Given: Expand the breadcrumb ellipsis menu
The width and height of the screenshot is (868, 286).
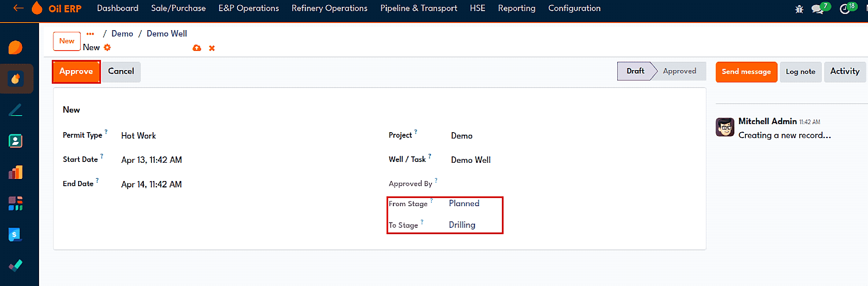Looking at the screenshot, I should point(90,34).
